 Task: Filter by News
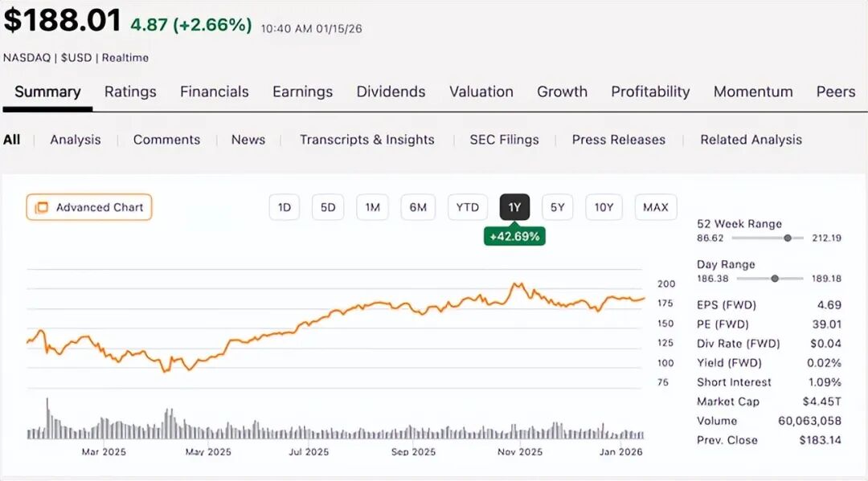pyautogui.click(x=248, y=140)
